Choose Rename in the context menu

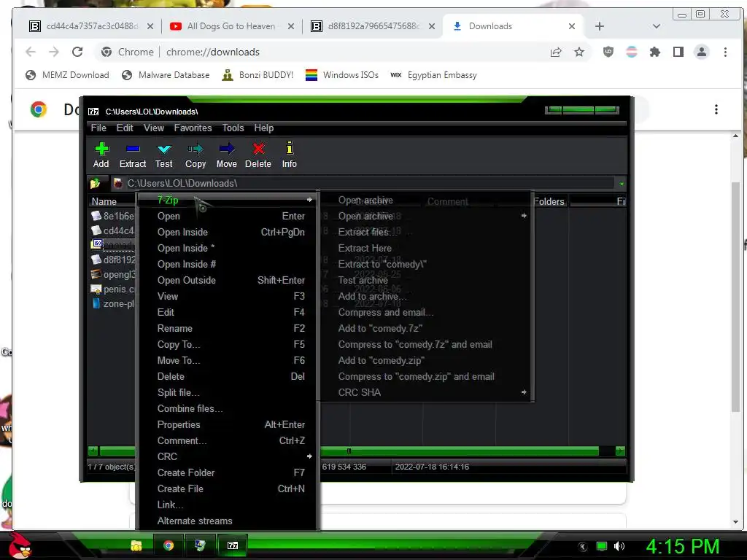click(175, 328)
